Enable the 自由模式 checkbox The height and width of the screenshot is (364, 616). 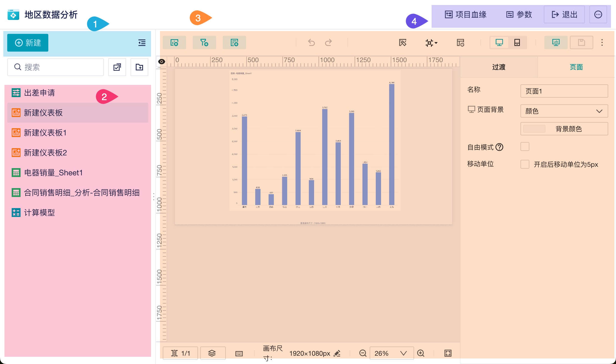click(x=525, y=146)
